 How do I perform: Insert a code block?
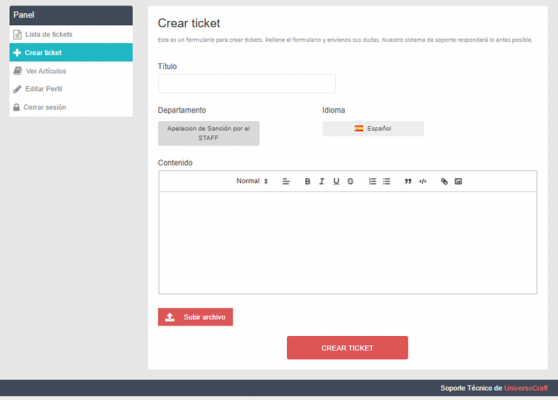point(422,181)
